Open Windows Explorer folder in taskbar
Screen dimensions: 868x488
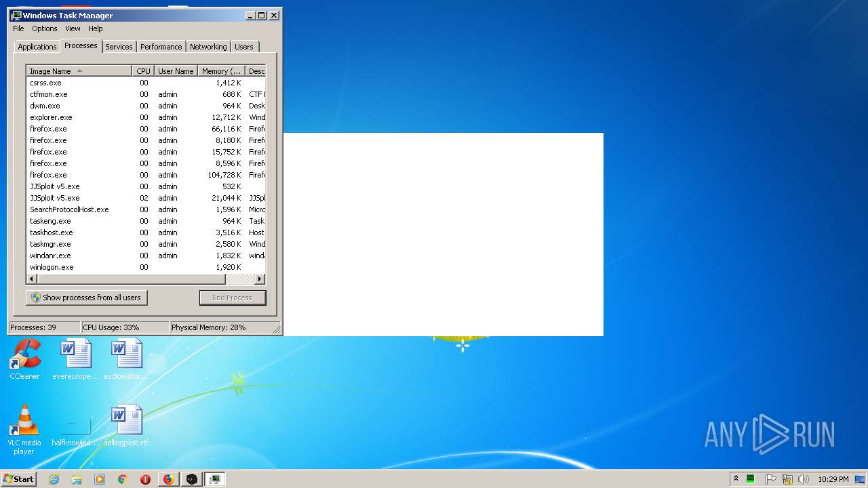point(77,479)
